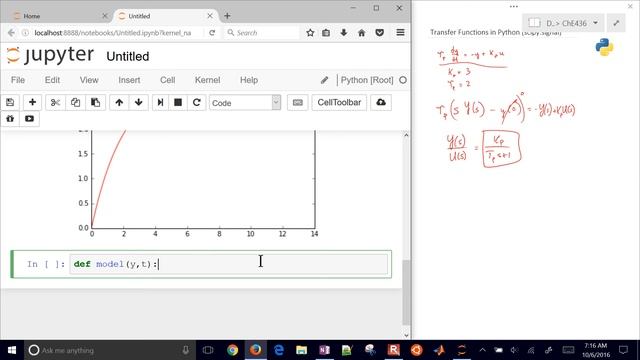The height and width of the screenshot is (360, 640).
Task: Open Chrome from the taskbar
Action: [x=233, y=350]
